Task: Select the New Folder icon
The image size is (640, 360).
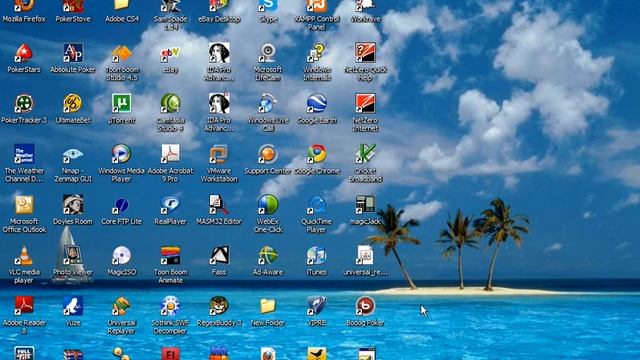Action: pyautogui.click(x=268, y=306)
